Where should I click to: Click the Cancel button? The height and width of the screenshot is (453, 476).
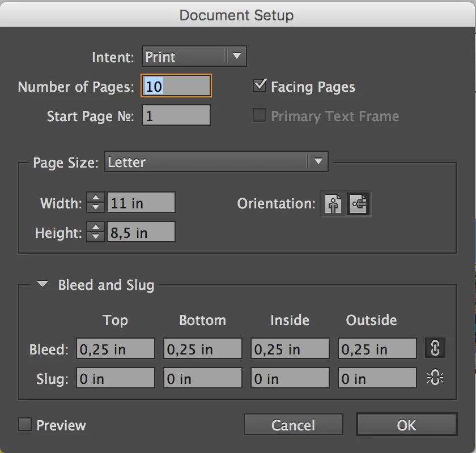click(294, 425)
